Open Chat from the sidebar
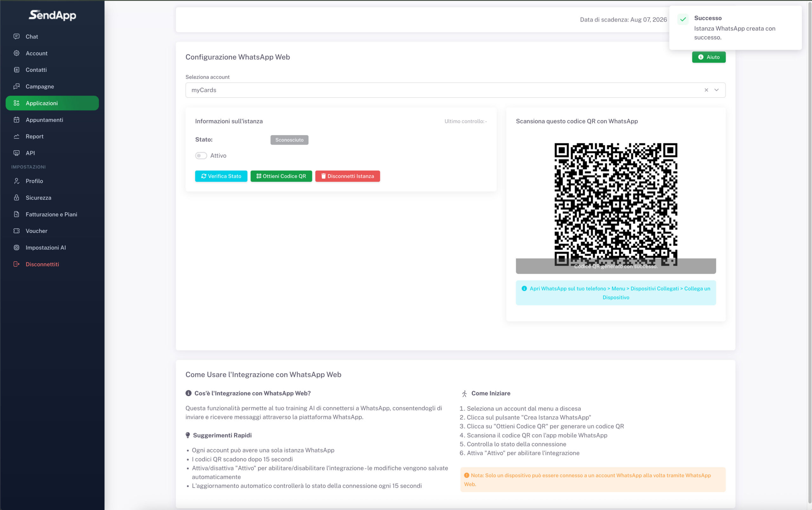The height and width of the screenshot is (510, 812). point(52,36)
